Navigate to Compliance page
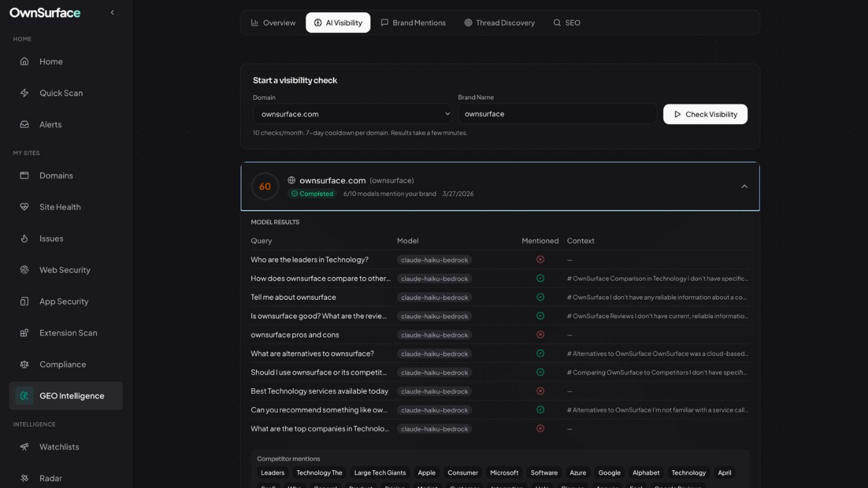The image size is (868, 488). pyautogui.click(x=65, y=364)
